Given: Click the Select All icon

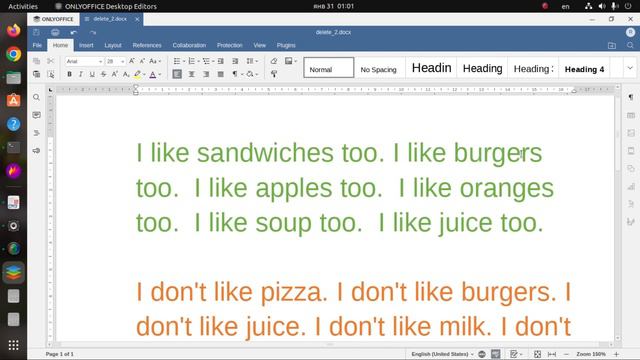Looking at the screenshot, I should (x=51, y=74).
